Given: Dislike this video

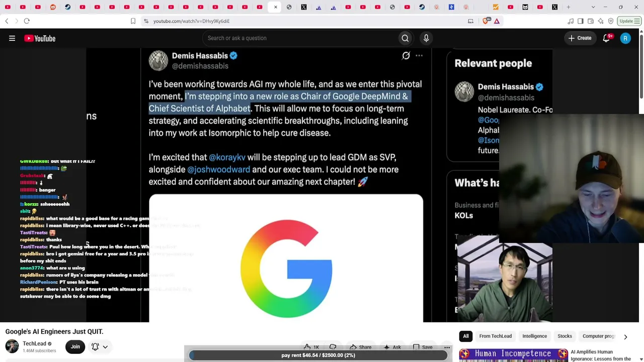Looking at the screenshot, I should (333, 347).
